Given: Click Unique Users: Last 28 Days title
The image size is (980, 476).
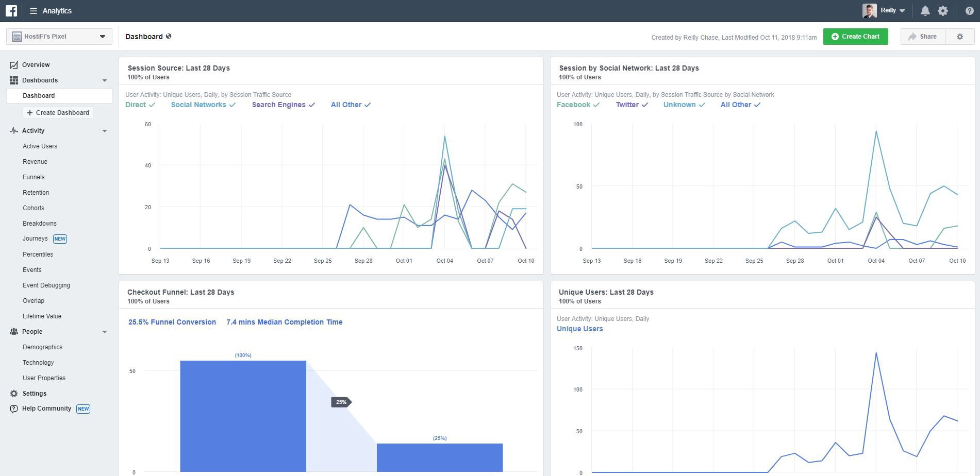Looking at the screenshot, I should point(606,292).
